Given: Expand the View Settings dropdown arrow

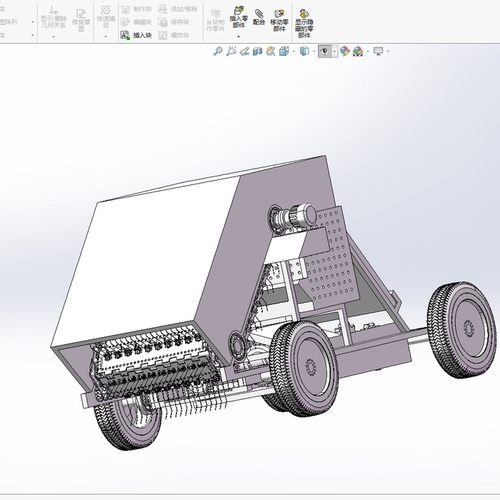Looking at the screenshot, I should pyautogui.click(x=388, y=52).
